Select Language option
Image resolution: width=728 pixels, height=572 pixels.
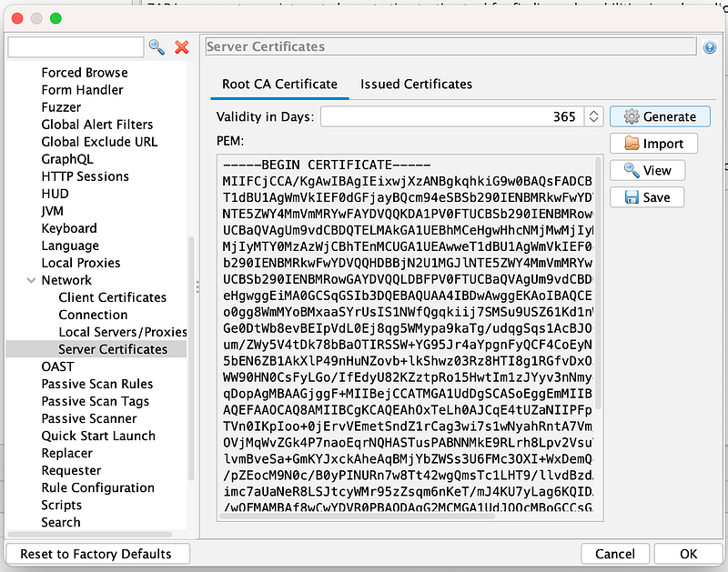coord(70,246)
